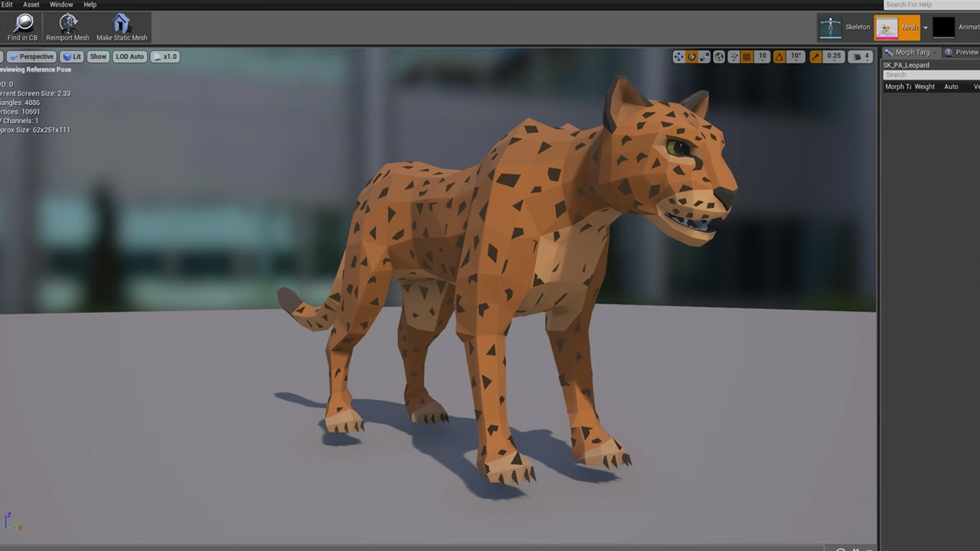Select the rotate gizmo mode icon
This screenshot has height=551, width=980.
[x=691, y=57]
